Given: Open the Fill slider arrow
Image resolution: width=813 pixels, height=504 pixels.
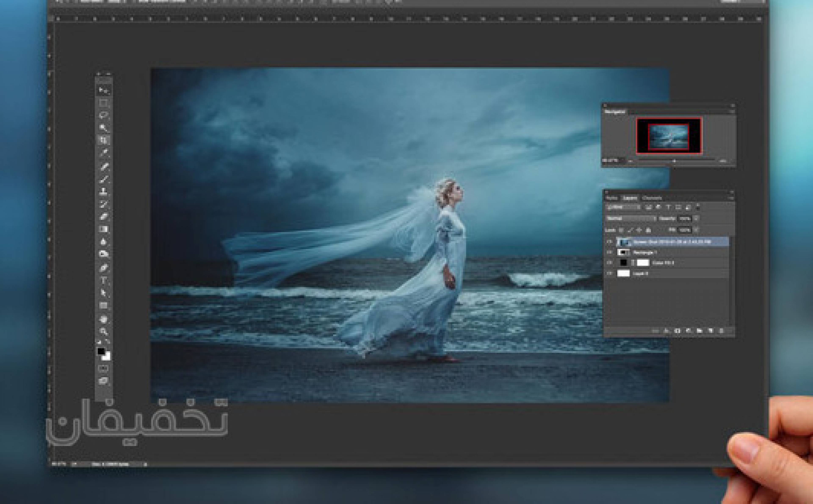Looking at the screenshot, I should [x=696, y=230].
